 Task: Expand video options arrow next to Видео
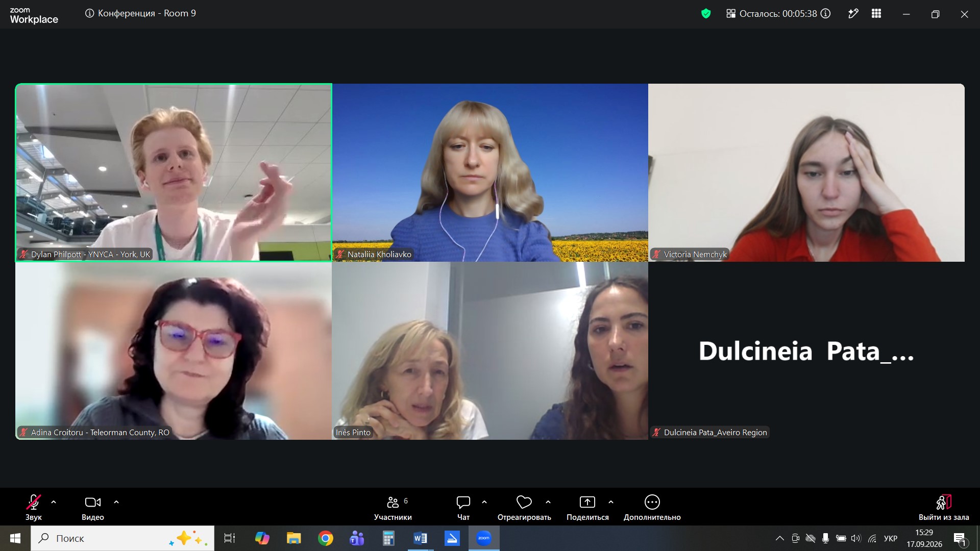click(x=116, y=502)
